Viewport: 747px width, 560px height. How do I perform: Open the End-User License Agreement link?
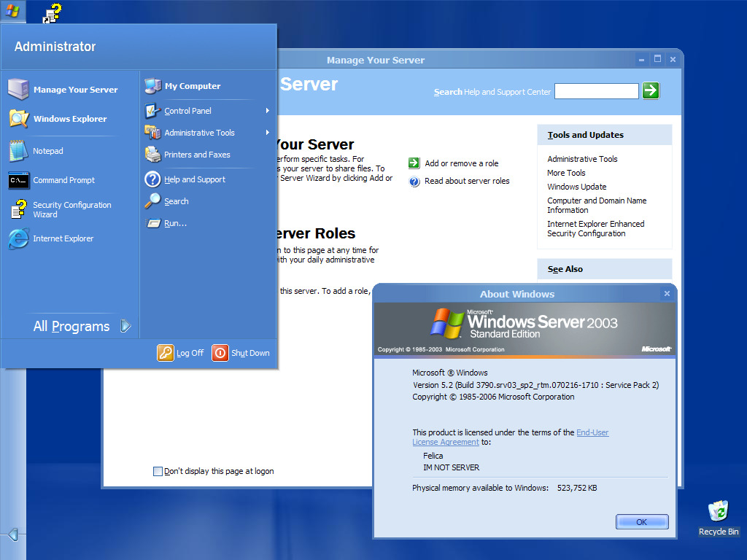pyautogui.click(x=510, y=437)
